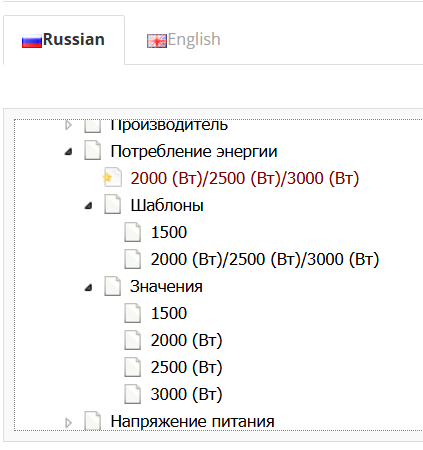Screen dimensions: 423x450
Task: Switch to the Russian tab
Action: 64,40
